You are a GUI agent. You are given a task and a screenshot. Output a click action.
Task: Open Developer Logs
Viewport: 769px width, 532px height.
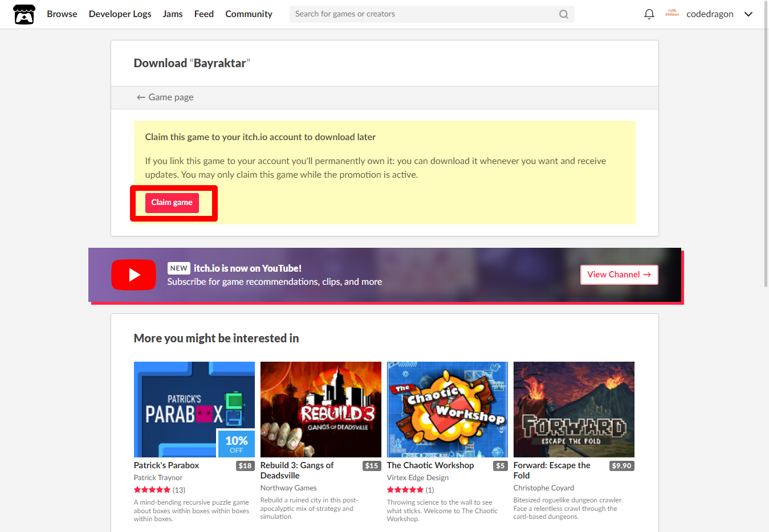point(120,14)
